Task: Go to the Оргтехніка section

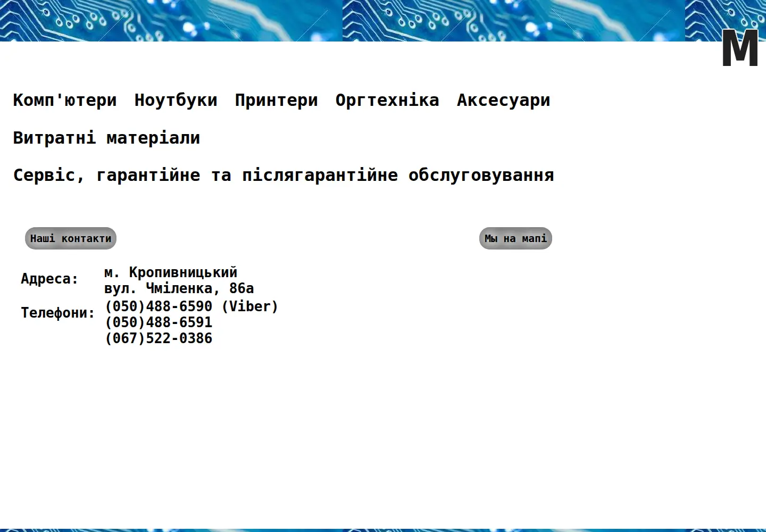Action: [x=387, y=100]
